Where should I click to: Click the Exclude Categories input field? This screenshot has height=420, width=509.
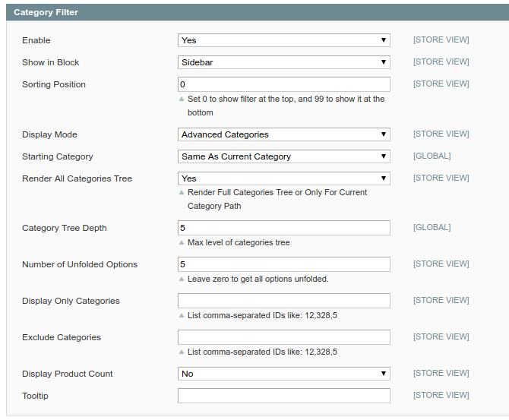pos(283,337)
